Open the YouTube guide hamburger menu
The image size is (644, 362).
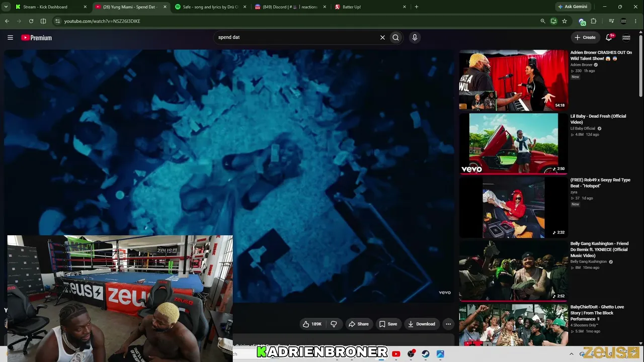[x=10, y=37]
